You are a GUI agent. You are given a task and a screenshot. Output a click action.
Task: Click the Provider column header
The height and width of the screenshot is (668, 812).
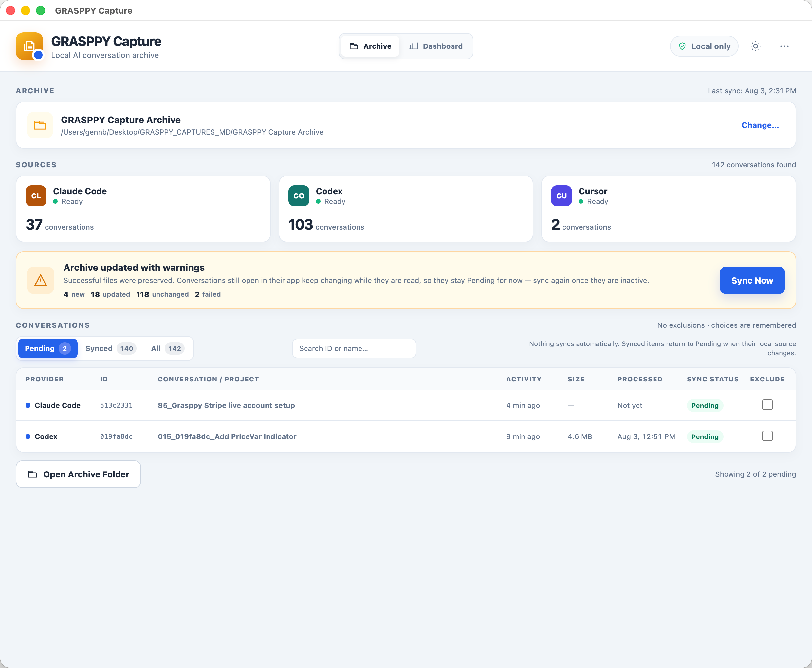[45, 379]
